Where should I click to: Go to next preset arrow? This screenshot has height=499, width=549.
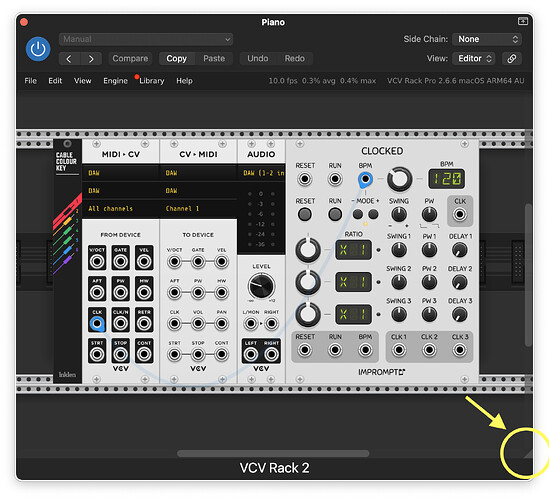[91, 59]
